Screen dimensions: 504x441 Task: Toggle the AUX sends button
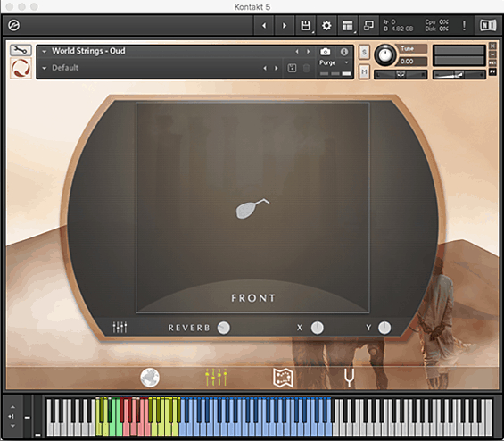click(492, 63)
